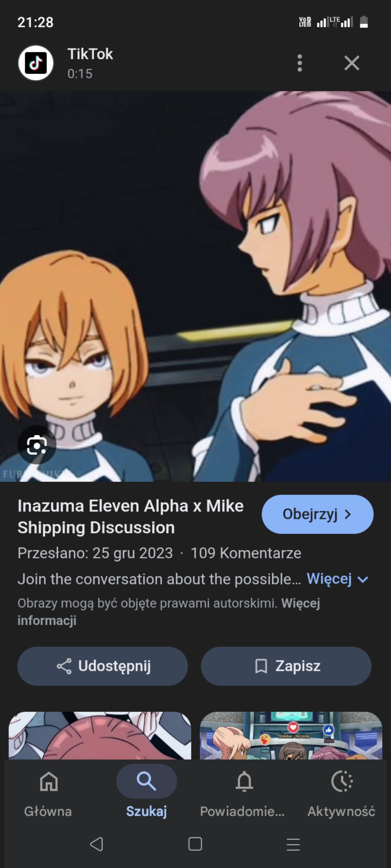Screen dimensions: 391x868
Task: Open the stadium scene related thumbnail
Action: (291, 735)
